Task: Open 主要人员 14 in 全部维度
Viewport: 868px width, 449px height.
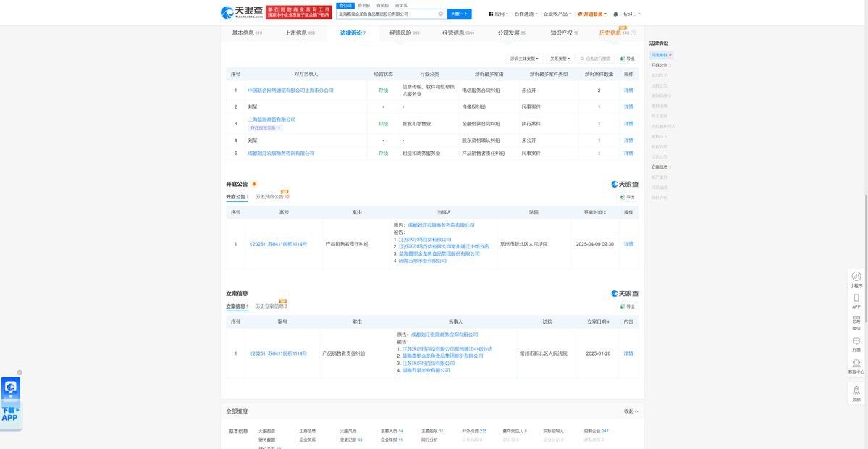Action: click(392, 431)
